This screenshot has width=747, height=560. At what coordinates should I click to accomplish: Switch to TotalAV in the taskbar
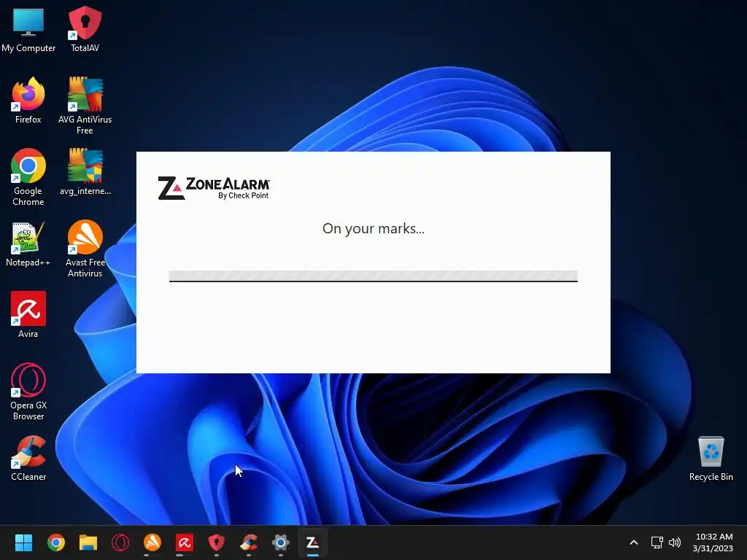pyautogui.click(x=217, y=542)
